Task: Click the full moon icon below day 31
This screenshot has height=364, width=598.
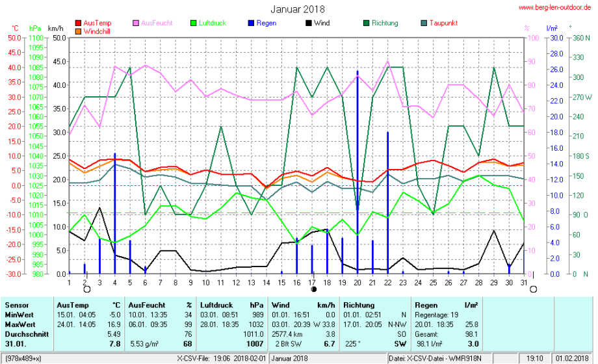Action: click(x=534, y=289)
